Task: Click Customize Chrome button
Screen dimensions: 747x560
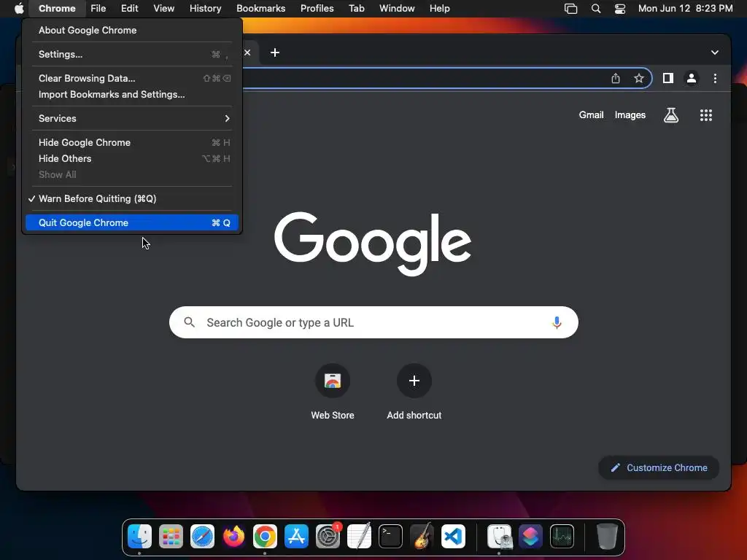Action: pos(659,467)
